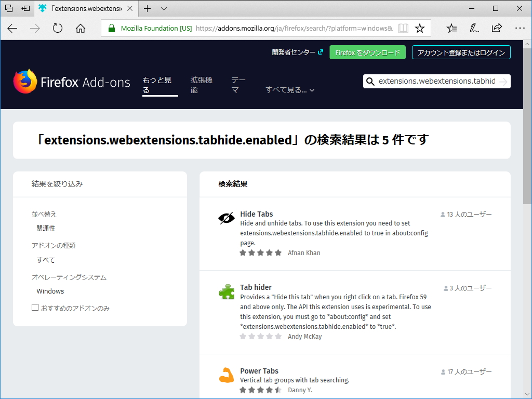Screen dimensions: 532x399
Task: Add this page to favorites via the star icon
Action: tap(420, 28)
